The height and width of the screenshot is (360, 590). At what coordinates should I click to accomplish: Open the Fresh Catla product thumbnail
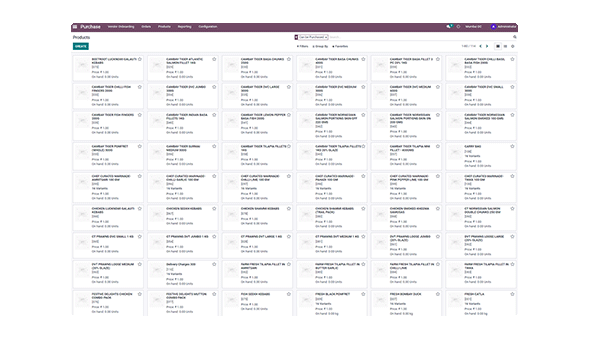455,300
